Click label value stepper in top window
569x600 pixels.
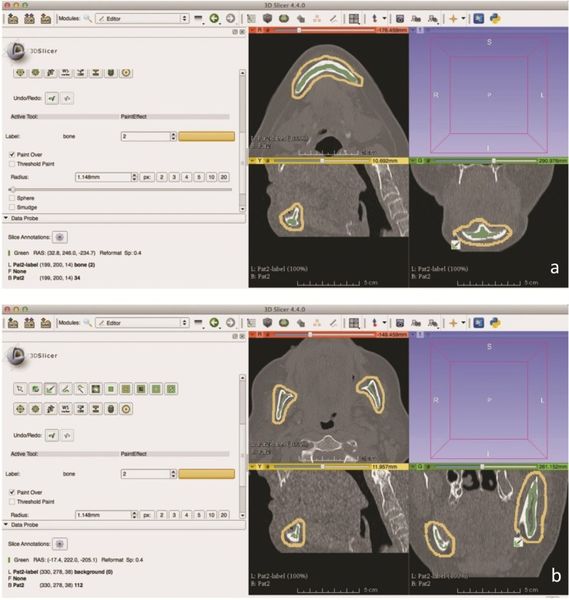(x=173, y=136)
